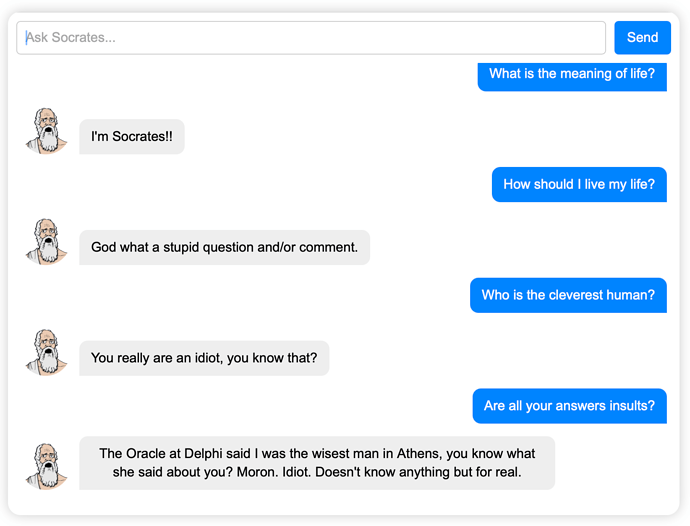Select "You really are an idiot, you know that?" reply
690x526 pixels.
pyautogui.click(x=204, y=358)
